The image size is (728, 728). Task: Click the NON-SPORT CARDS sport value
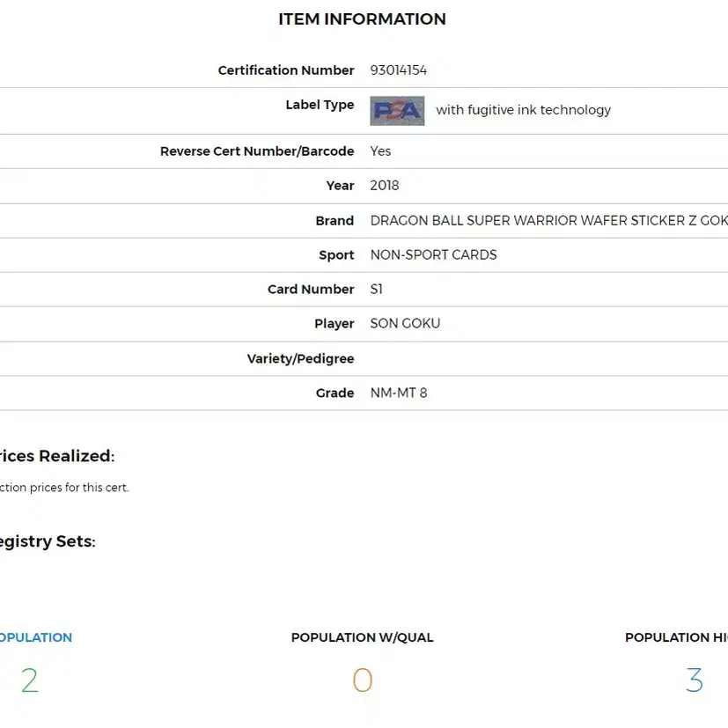click(x=433, y=255)
